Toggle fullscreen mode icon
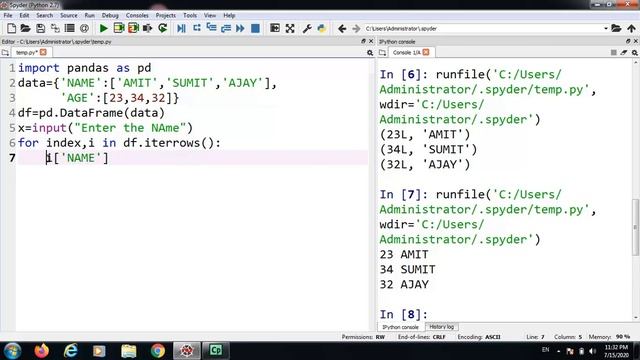The width and height of the screenshot is (640, 360). (290, 28)
